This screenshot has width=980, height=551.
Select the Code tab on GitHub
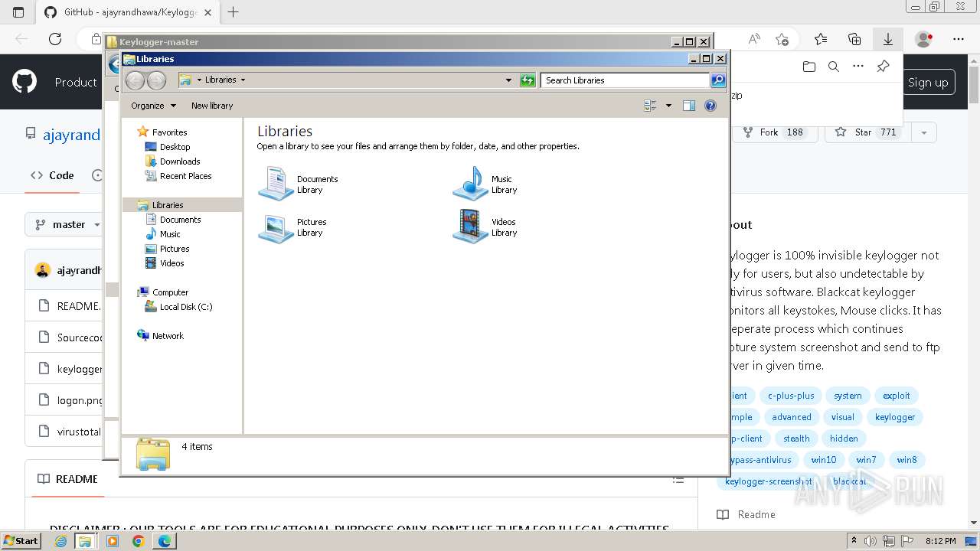point(52,175)
